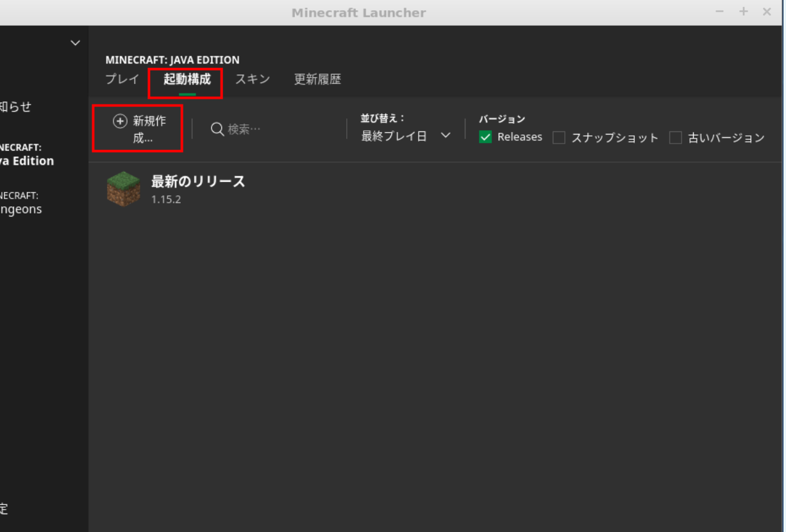Switch to the 起動構成 tab
The width and height of the screenshot is (786, 532).
click(x=187, y=79)
